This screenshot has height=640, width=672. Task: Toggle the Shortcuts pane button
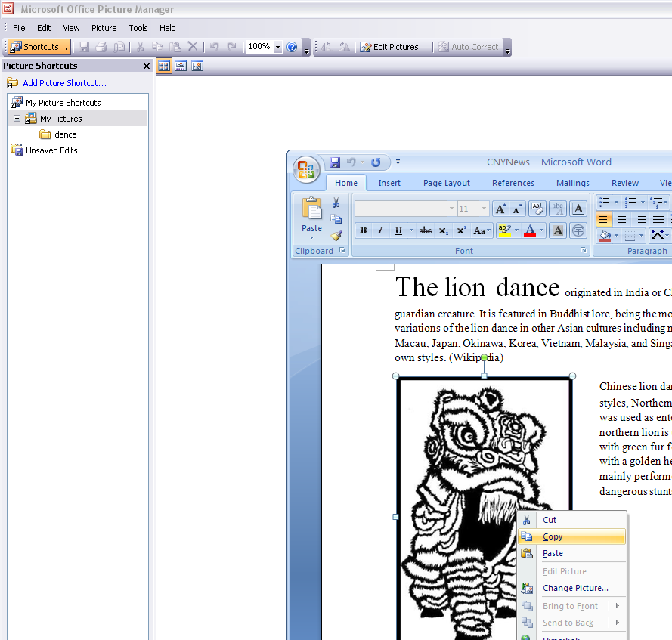[x=39, y=47]
